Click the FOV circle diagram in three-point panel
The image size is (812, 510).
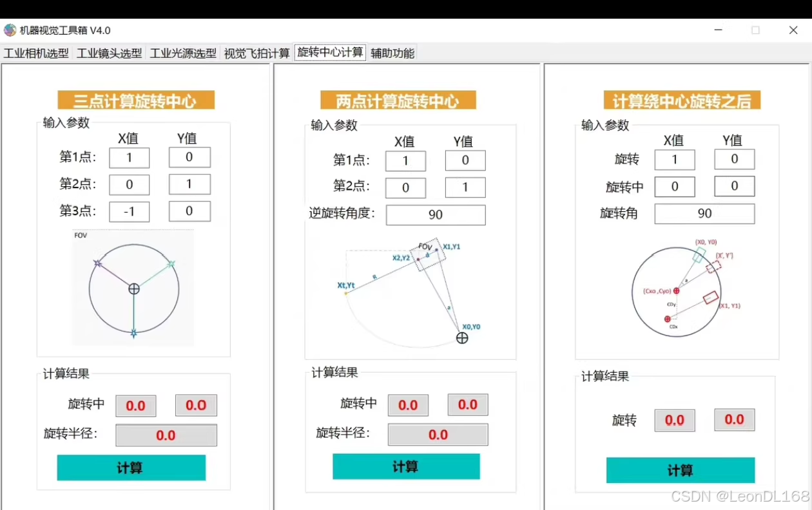pos(133,288)
